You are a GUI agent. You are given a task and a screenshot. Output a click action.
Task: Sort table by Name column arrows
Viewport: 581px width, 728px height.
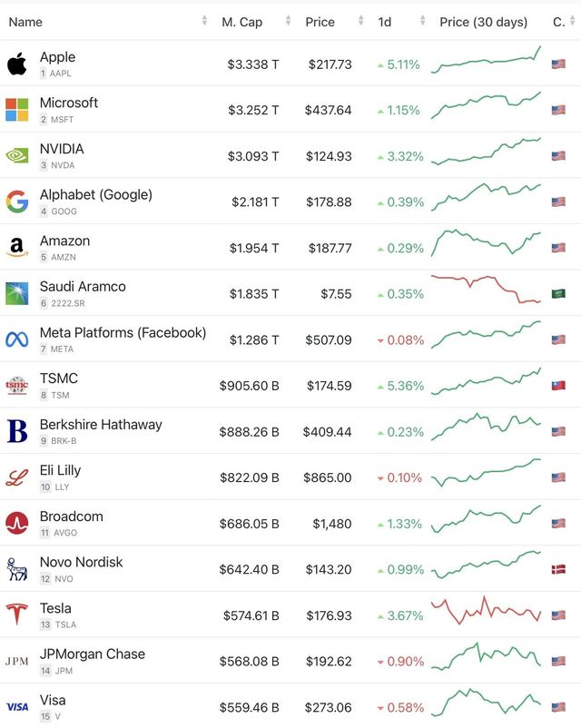pos(204,21)
